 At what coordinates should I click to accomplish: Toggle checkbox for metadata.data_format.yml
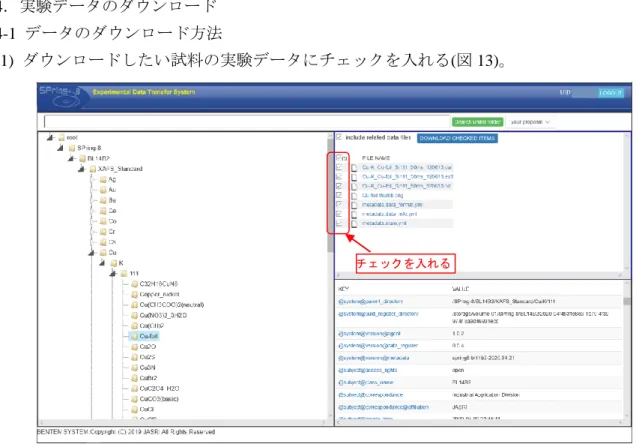click(339, 205)
